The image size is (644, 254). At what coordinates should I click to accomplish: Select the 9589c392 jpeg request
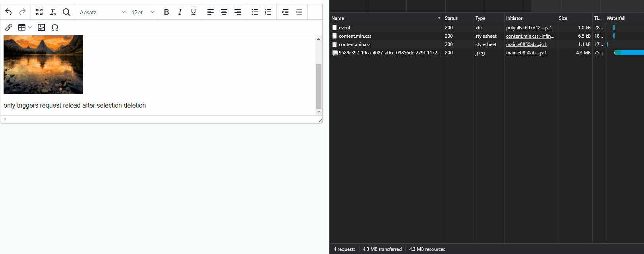coord(487,53)
